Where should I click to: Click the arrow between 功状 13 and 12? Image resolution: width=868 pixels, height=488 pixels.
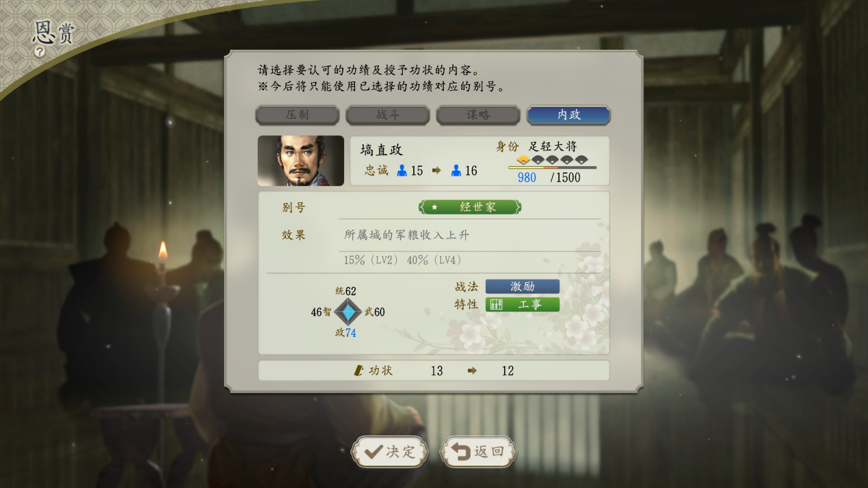pyautogui.click(x=472, y=371)
